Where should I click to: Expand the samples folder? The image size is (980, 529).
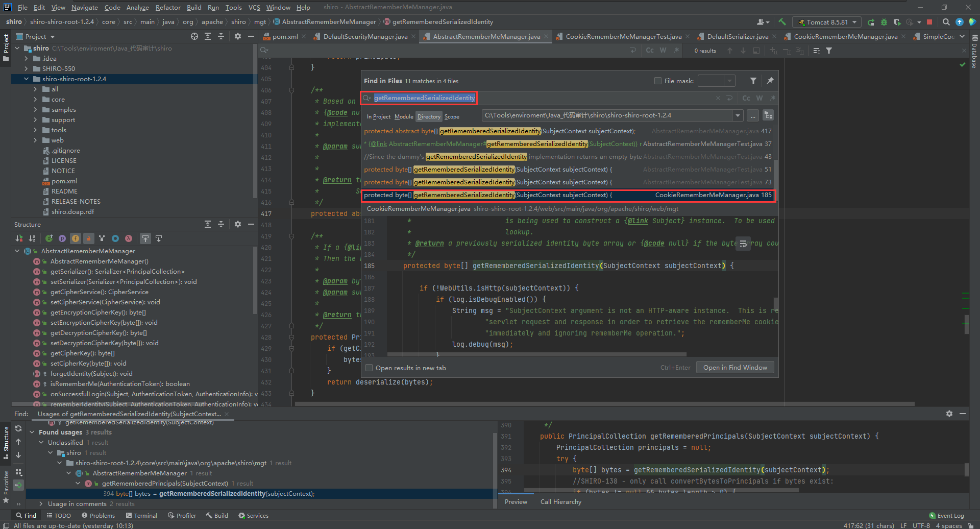(35, 109)
